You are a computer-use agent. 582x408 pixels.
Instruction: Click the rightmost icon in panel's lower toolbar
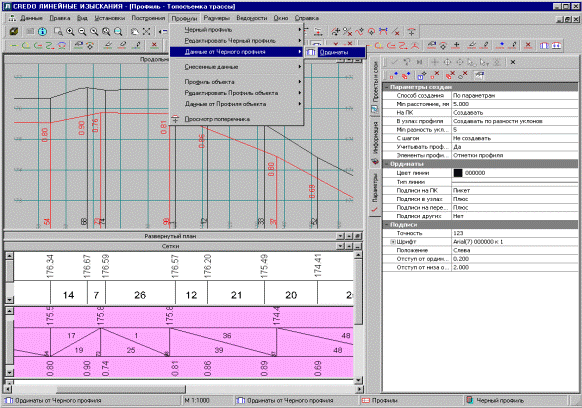[x=479, y=75]
